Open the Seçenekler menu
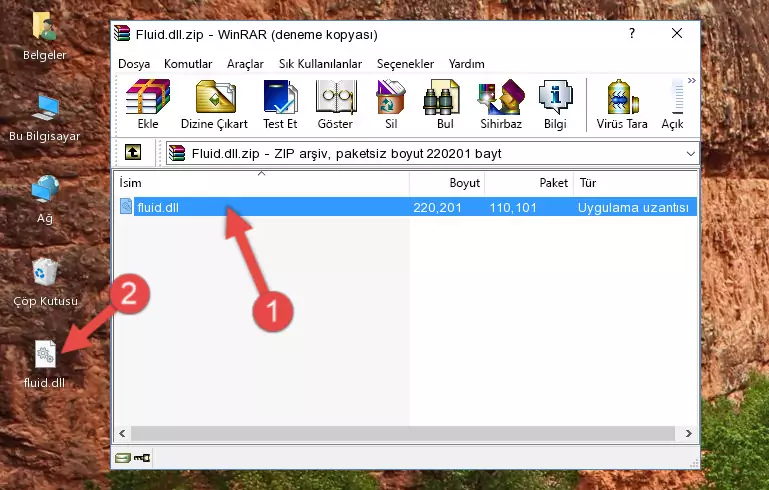 coord(405,64)
